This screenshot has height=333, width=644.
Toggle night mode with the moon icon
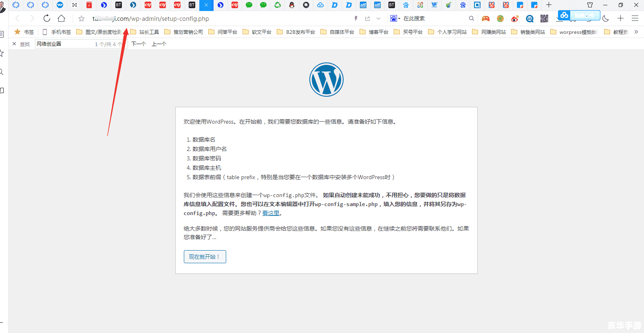click(606, 18)
